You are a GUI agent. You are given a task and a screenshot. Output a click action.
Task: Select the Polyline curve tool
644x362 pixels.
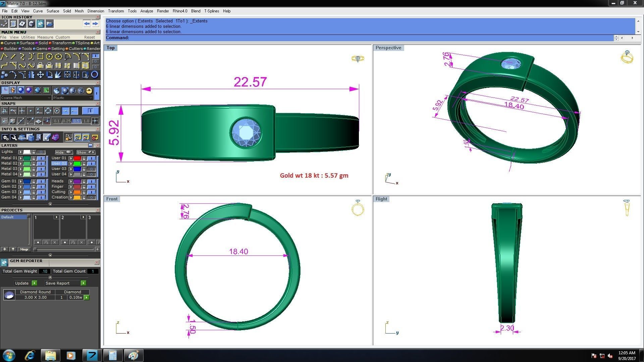tap(4, 57)
